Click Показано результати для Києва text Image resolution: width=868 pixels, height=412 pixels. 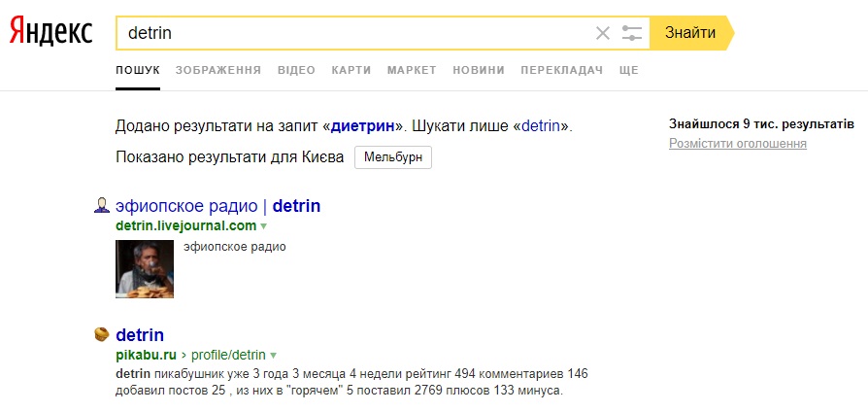tap(230, 157)
